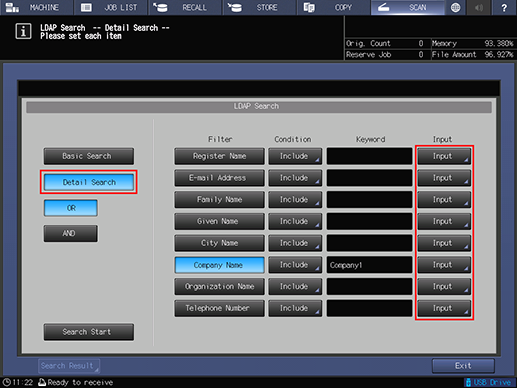Switch to the RECALL tab
This screenshot has width=517, height=388.
coord(185,7)
